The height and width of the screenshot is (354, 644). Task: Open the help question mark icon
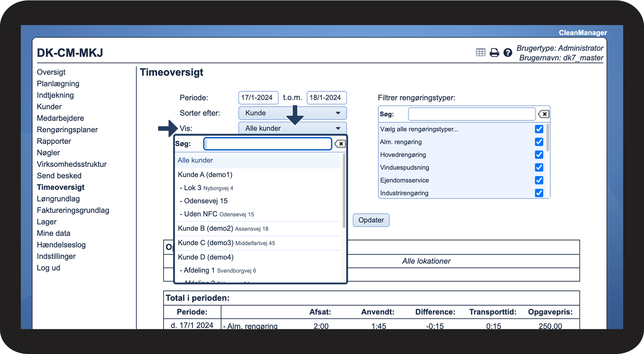pos(508,52)
